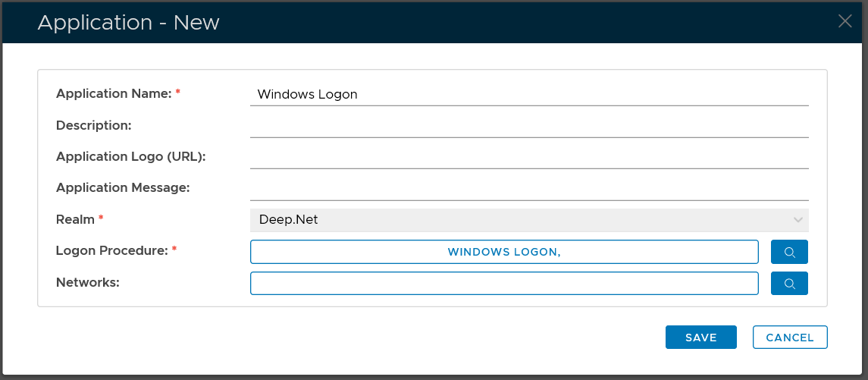Click the Networks search magnifier icon

tap(789, 284)
